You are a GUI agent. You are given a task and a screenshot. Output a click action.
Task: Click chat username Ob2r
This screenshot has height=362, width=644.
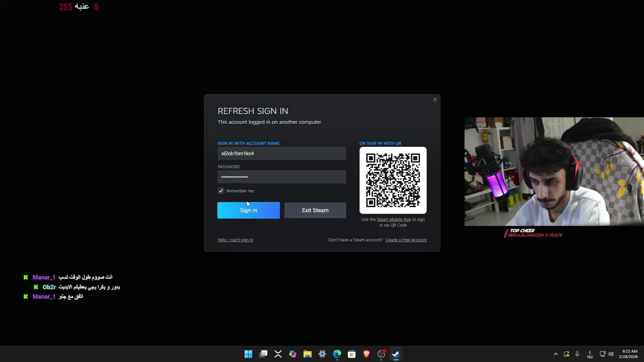(49, 287)
